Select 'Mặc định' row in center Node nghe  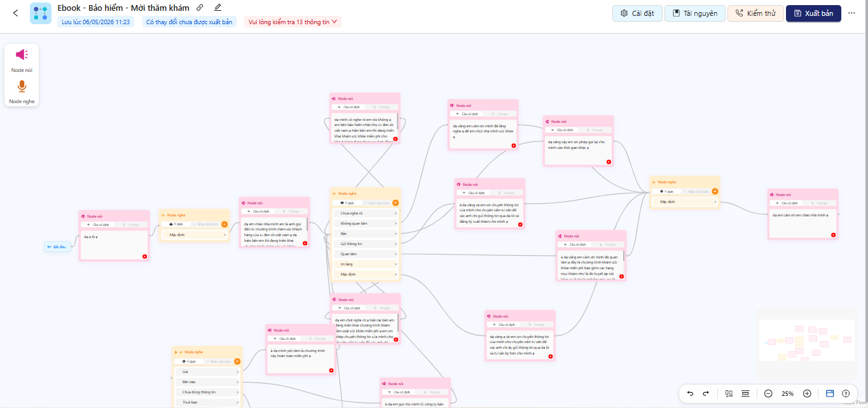coord(366,274)
